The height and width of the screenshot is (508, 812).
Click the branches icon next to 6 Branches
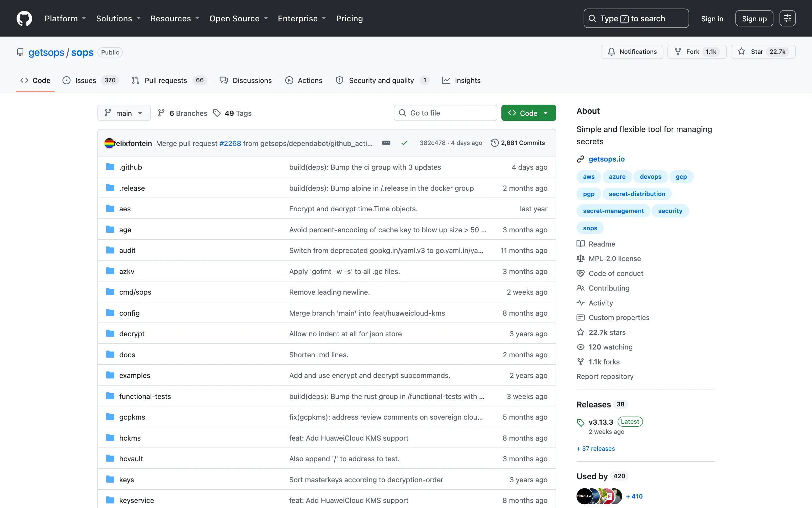(x=161, y=113)
